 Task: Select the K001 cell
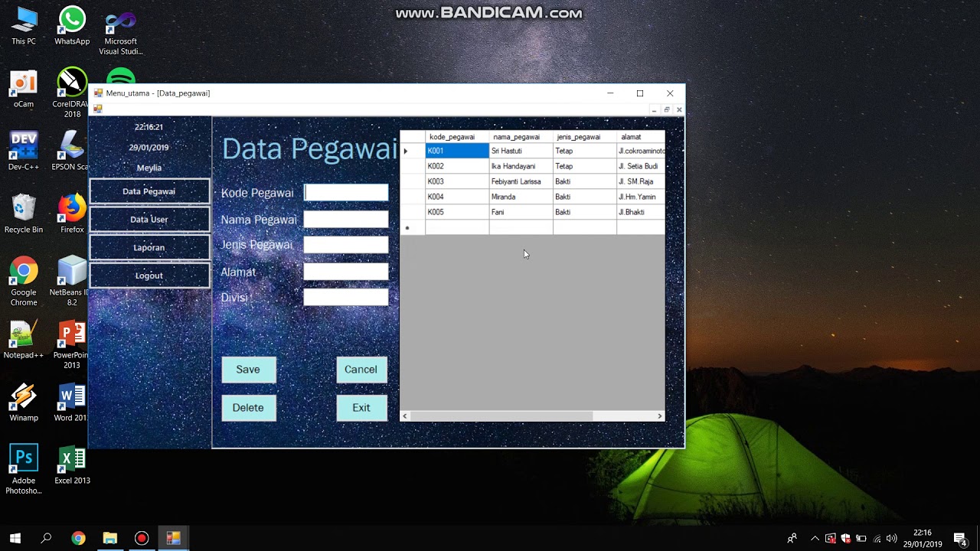pyautogui.click(x=457, y=151)
